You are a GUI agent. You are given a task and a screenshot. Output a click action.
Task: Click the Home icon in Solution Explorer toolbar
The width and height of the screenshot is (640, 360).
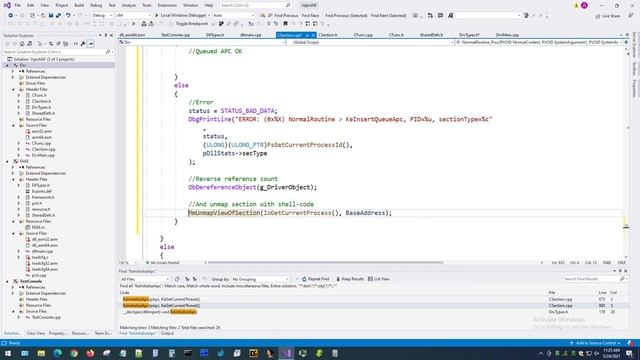[x=22, y=44]
